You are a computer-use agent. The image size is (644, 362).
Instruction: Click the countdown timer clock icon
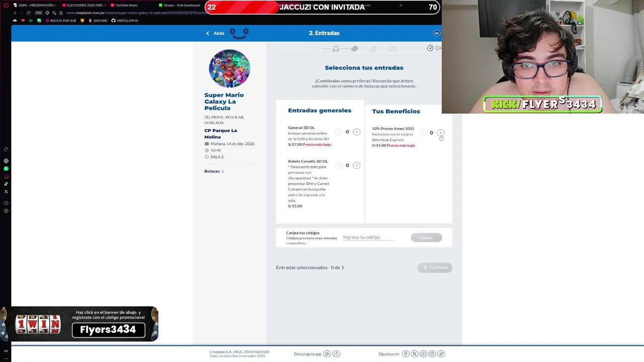(430, 48)
